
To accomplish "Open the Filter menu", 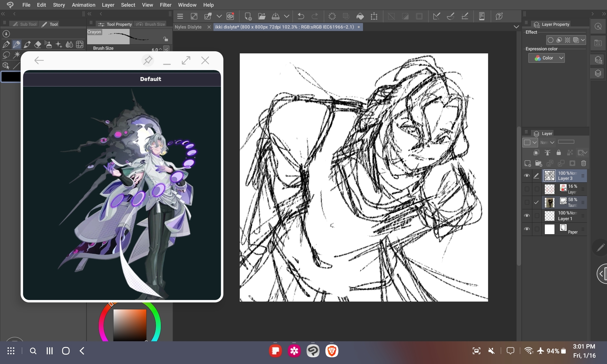I will [x=165, y=5].
